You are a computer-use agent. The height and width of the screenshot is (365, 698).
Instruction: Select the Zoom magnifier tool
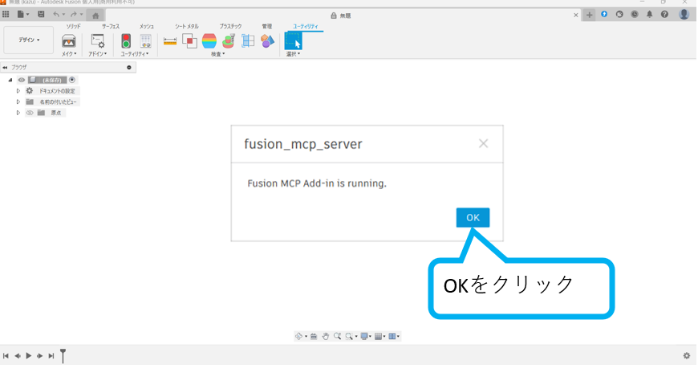click(337, 337)
